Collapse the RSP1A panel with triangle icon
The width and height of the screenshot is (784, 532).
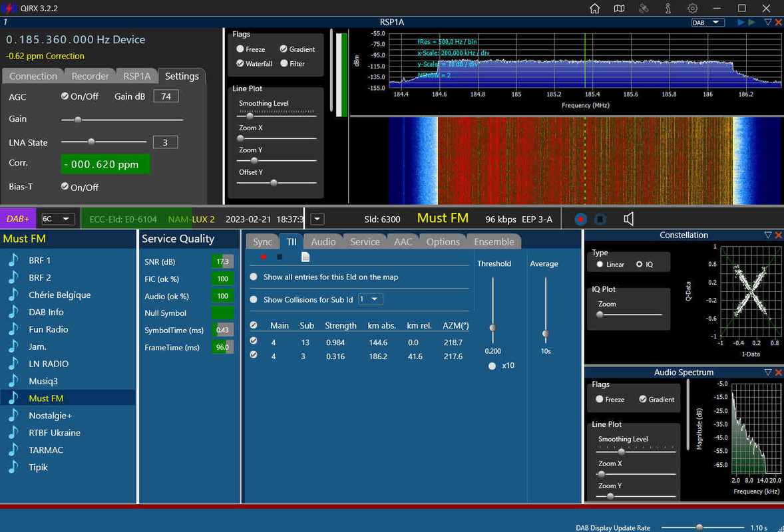point(768,23)
